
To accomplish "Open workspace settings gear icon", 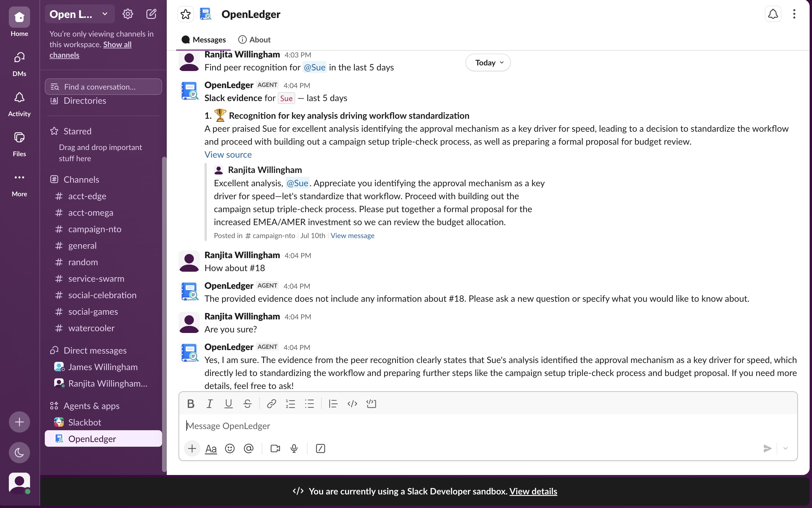I will coord(128,14).
